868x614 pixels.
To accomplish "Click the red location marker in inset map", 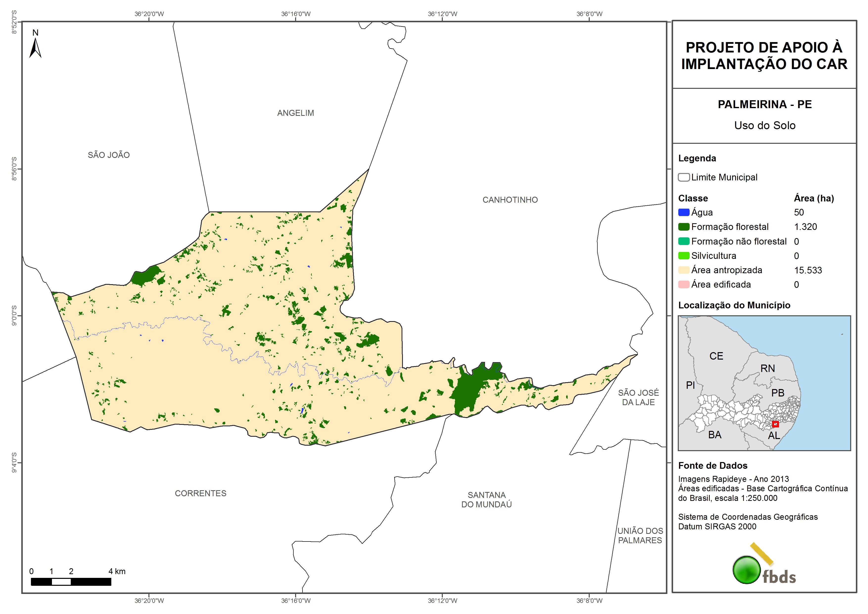I will pos(775,424).
